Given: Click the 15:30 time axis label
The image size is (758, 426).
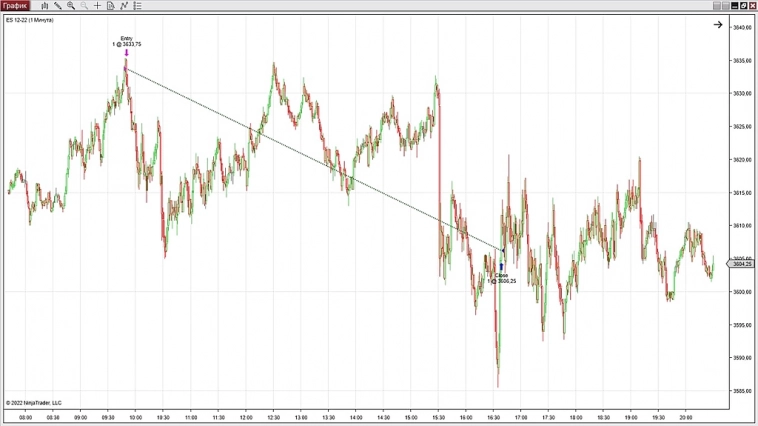Looking at the screenshot, I should [x=438, y=417].
